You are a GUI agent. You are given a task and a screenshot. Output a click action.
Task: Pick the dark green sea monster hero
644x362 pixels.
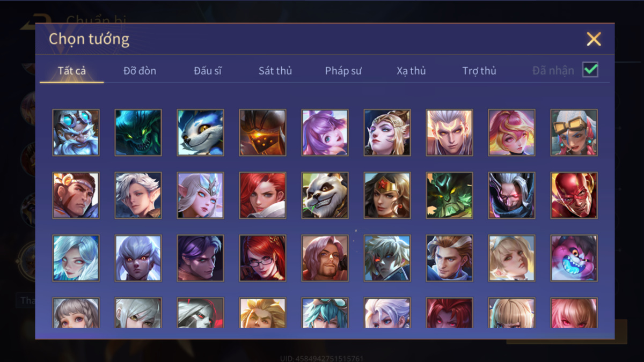pyautogui.click(x=138, y=132)
